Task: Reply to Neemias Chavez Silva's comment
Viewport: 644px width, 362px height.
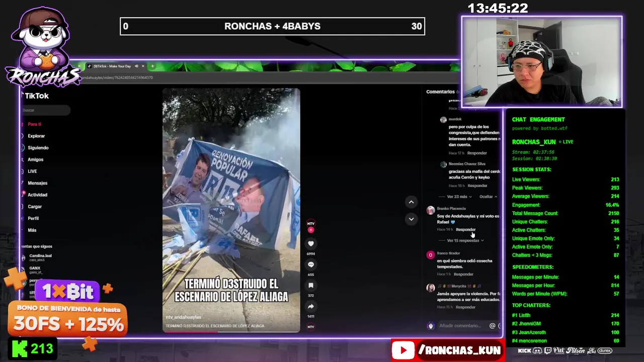Action: click(x=477, y=186)
